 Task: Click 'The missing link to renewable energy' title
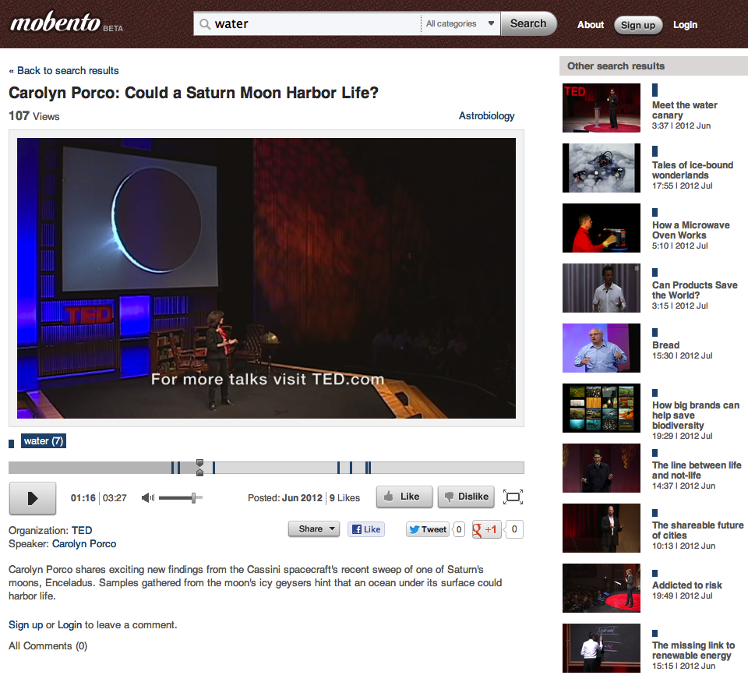pyautogui.click(x=693, y=650)
